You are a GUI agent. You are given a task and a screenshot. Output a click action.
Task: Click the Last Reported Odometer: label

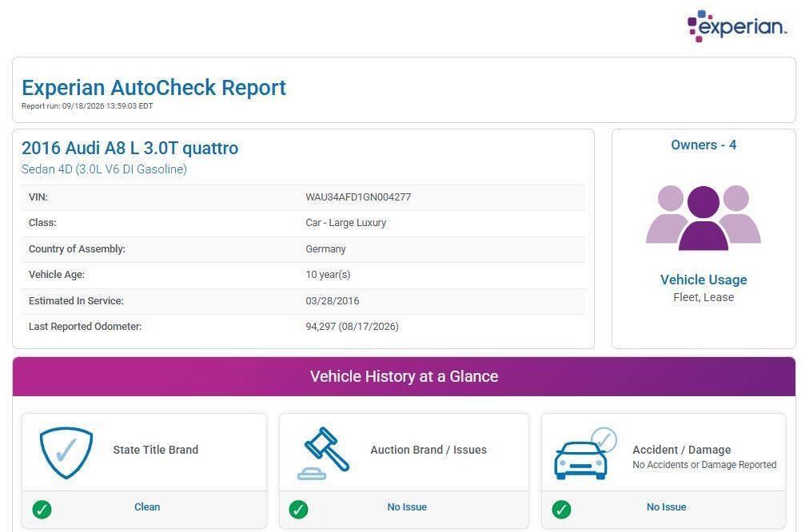point(86,326)
